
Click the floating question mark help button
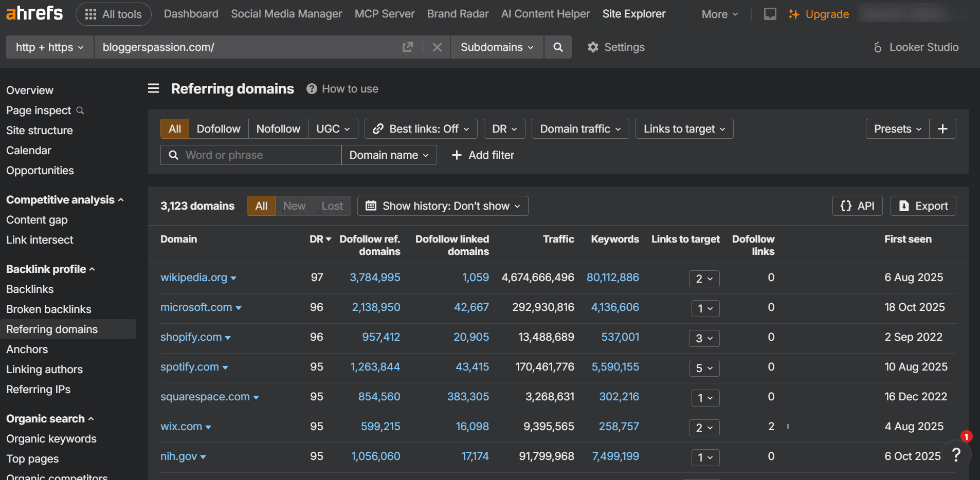coord(956,455)
